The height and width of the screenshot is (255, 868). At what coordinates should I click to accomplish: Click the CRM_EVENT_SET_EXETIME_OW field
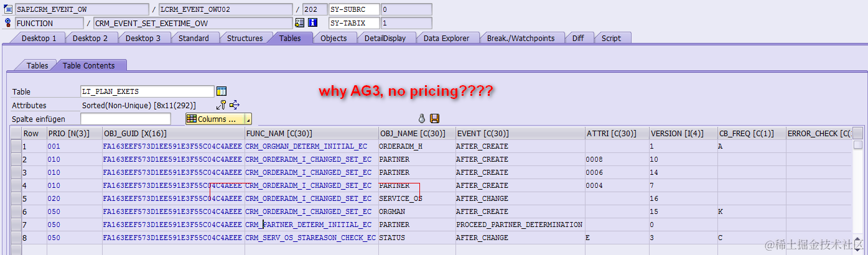click(x=193, y=23)
